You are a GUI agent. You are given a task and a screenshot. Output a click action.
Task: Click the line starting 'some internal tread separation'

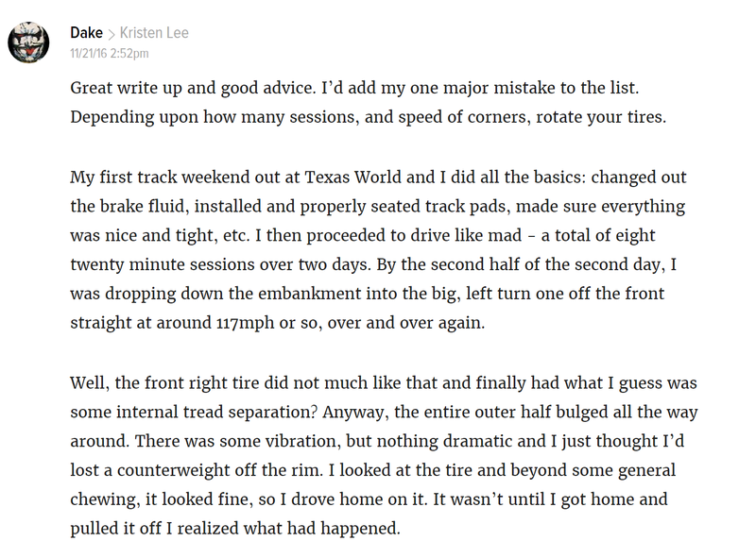(384, 412)
